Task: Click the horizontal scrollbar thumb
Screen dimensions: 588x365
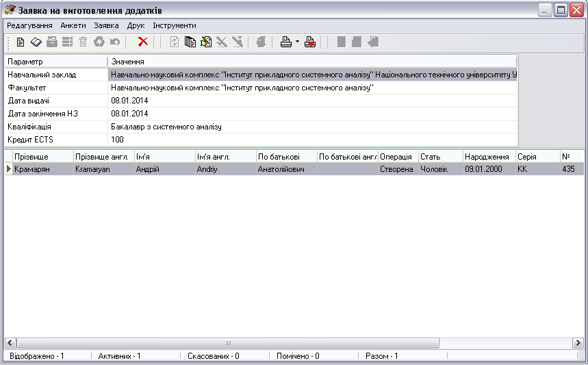Action: click(x=228, y=343)
